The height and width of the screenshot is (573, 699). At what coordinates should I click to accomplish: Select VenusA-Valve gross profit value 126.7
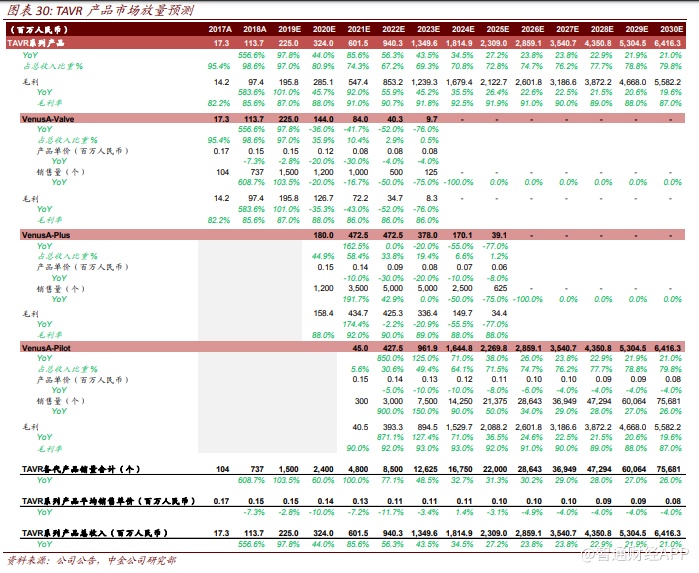(x=324, y=198)
